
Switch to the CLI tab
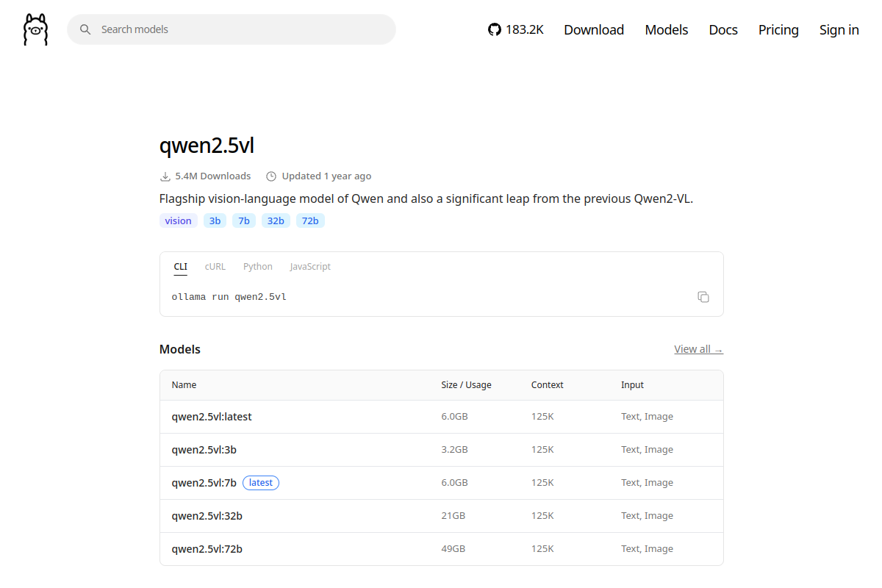(181, 267)
